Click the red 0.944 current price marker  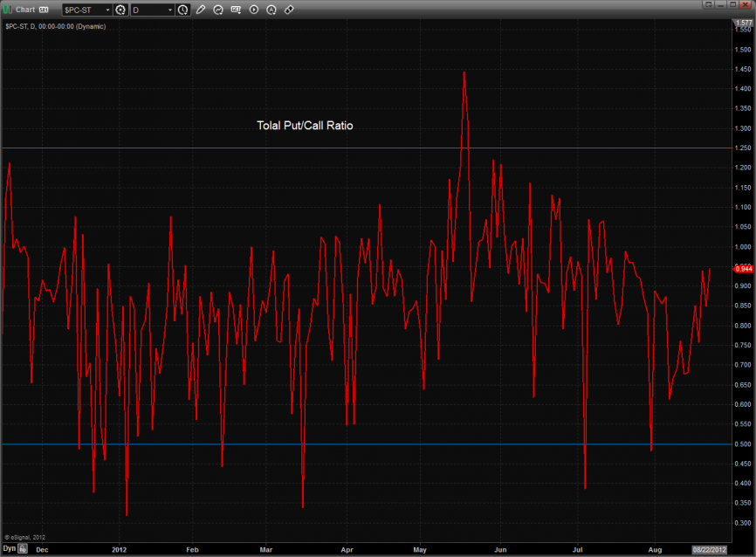click(x=744, y=270)
